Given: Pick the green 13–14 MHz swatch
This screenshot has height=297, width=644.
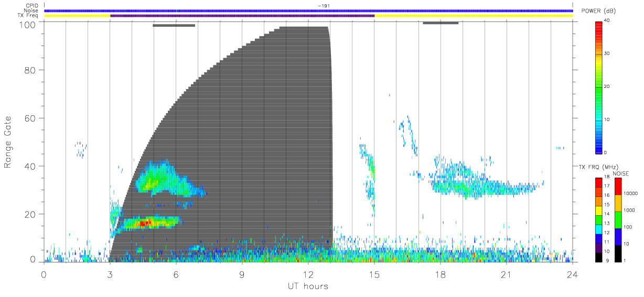Looking at the screenshot, I should (598, 219).
